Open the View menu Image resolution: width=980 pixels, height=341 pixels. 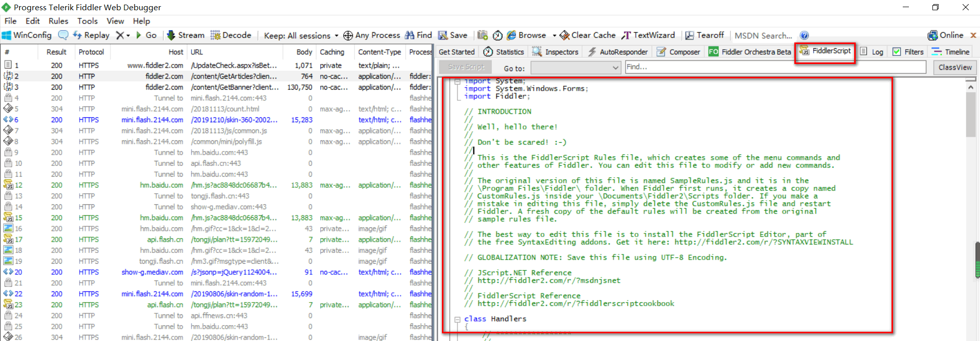tap(115, 21)
